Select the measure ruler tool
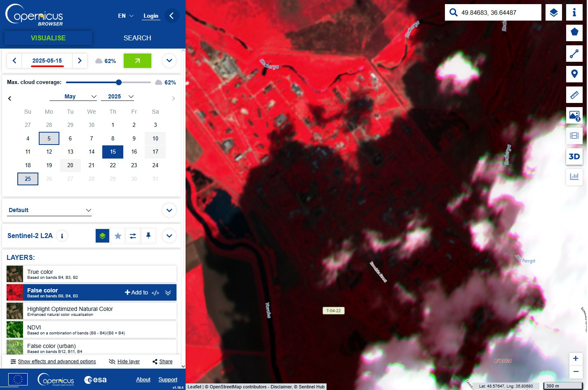The width and height of the screenshot is (588, 390). tap(574, 95)
